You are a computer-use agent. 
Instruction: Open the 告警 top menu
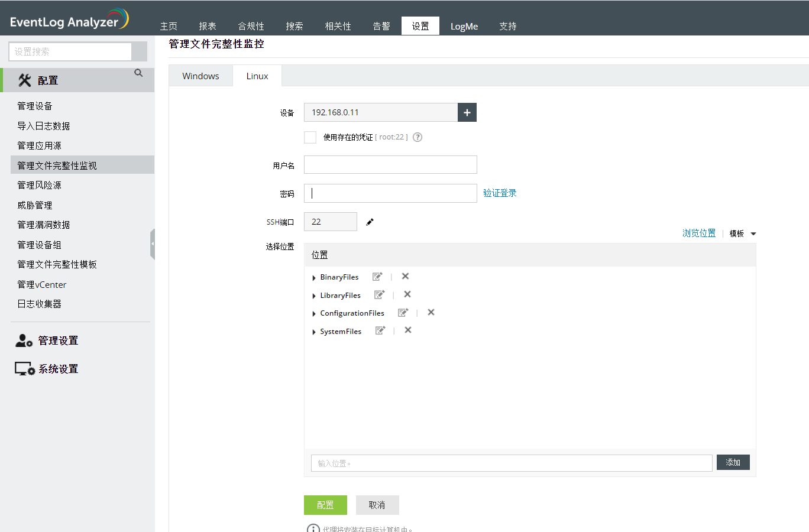(381, 26)
